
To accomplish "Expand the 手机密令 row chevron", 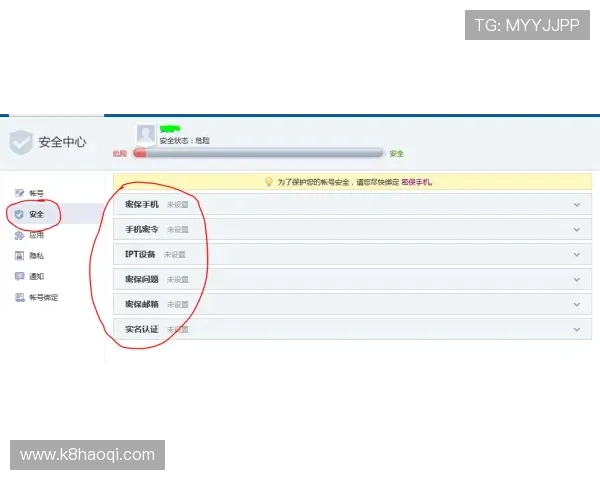I will tap(576, 229).
